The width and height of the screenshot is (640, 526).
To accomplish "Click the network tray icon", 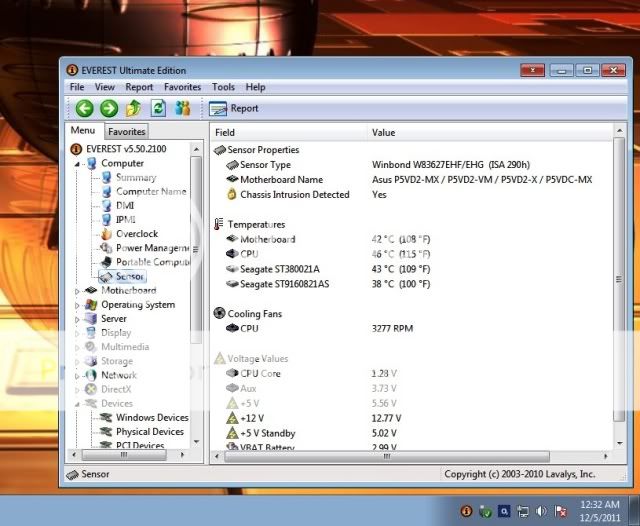I will pyautogui.click(x=523, y=511).
